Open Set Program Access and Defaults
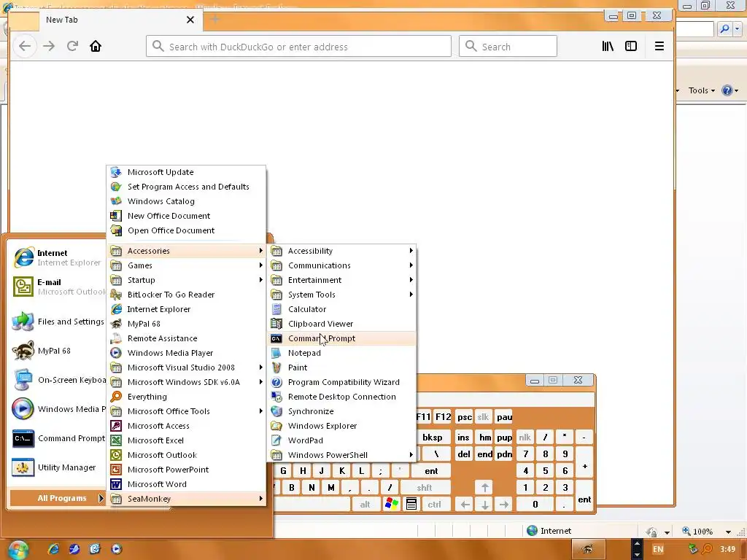 pos(186,187)
